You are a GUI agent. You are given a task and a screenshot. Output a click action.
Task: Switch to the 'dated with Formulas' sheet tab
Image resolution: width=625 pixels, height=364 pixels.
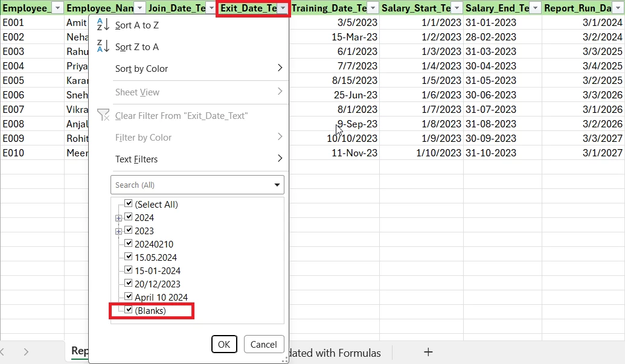click(334, 353)
